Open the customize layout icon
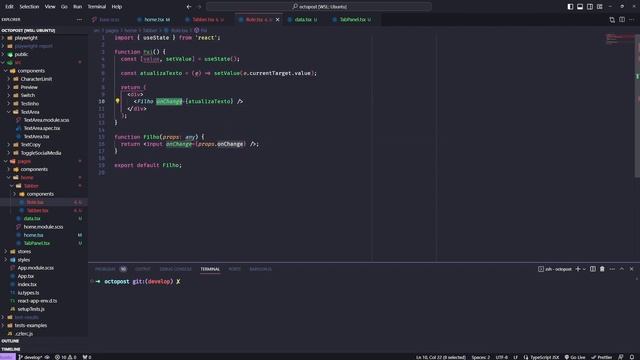The image size is (640, 360). tap(600, 7)
